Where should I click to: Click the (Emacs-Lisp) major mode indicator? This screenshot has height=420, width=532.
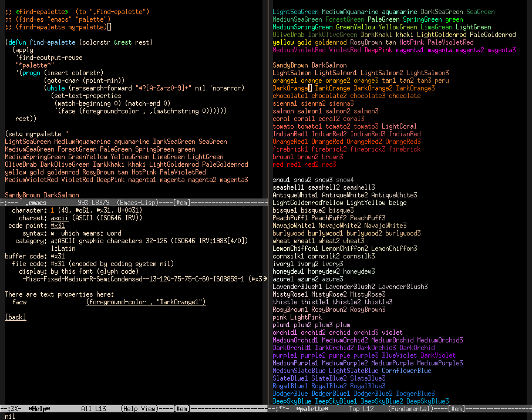138,203
